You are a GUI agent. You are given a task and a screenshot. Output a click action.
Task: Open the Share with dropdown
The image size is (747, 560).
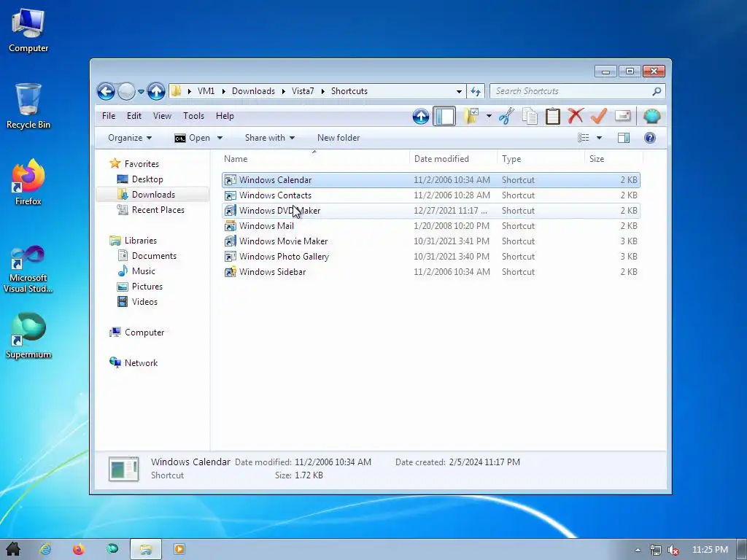pyautogui.click(x=270, y=138)
